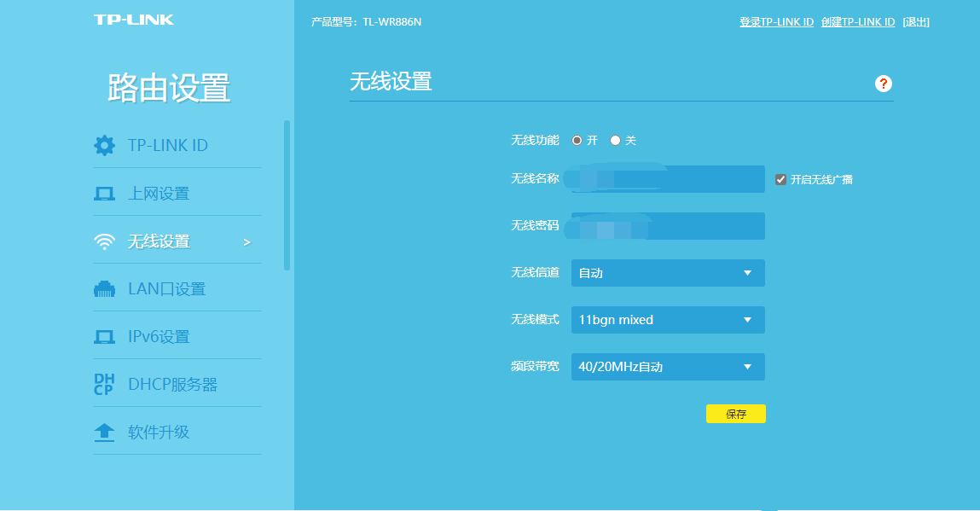The width and height of the screenshot is (980, 511).
Task: Expand the 无线模式 dropdown showing 11bgn mixed
Action: (668, 320)
